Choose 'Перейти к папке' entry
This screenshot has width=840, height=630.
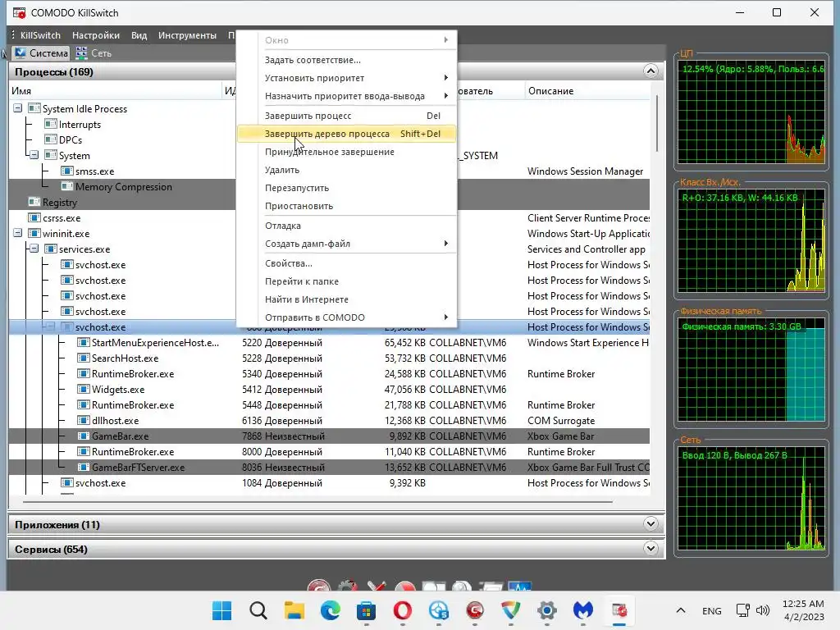(347, 282)
